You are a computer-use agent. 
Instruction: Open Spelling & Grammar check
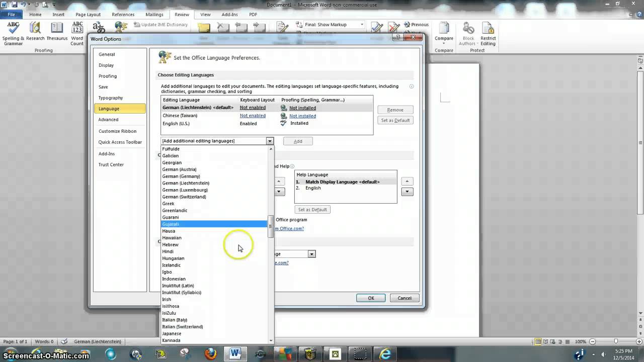[13, 34]
